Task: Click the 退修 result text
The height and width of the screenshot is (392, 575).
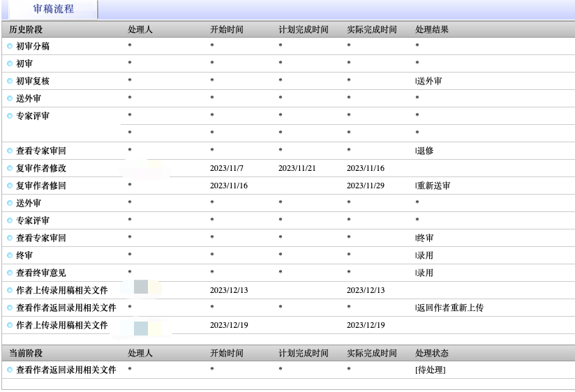Action: point(425,151)
